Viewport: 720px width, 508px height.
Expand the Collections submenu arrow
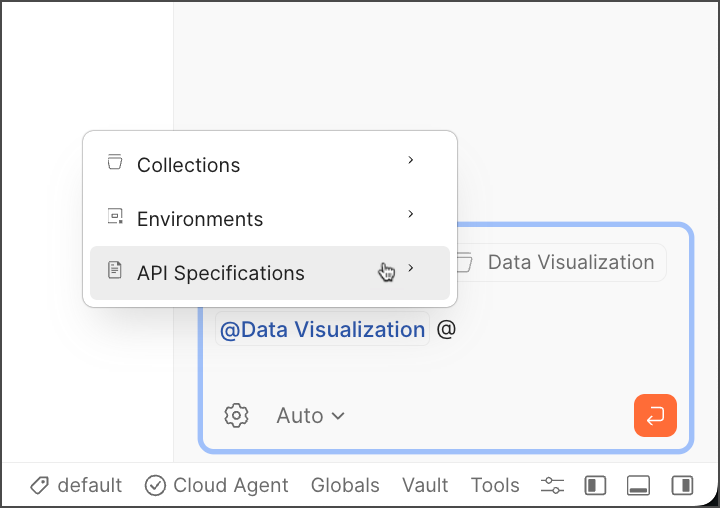[x=411, y=161]
